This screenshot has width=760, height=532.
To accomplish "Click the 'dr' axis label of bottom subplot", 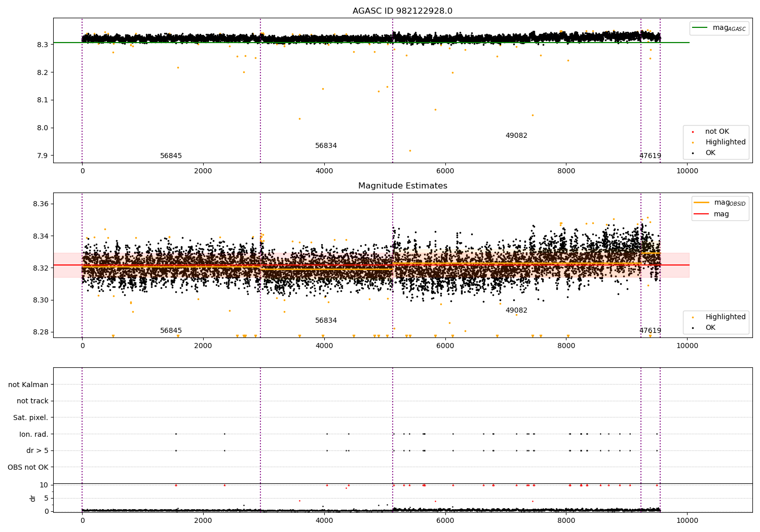I will tap(33, 498).
